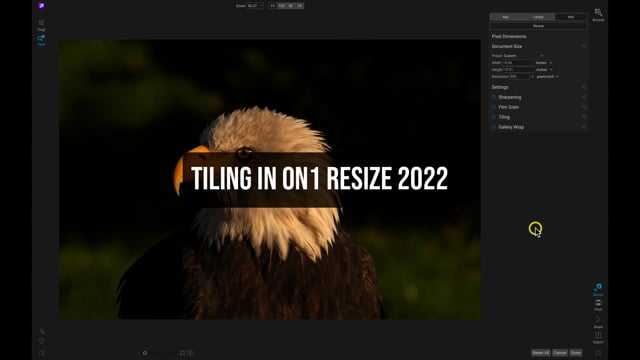Expand the Gallery Wrap pane label
Viewport: 640px width, 360px height.
click(511, 127)
